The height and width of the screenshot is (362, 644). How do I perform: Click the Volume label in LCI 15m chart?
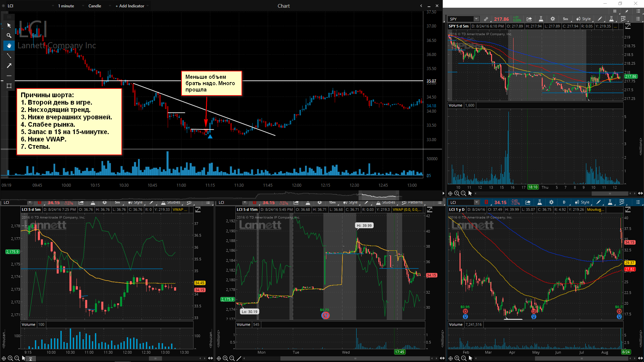click(x=243, y=324)
